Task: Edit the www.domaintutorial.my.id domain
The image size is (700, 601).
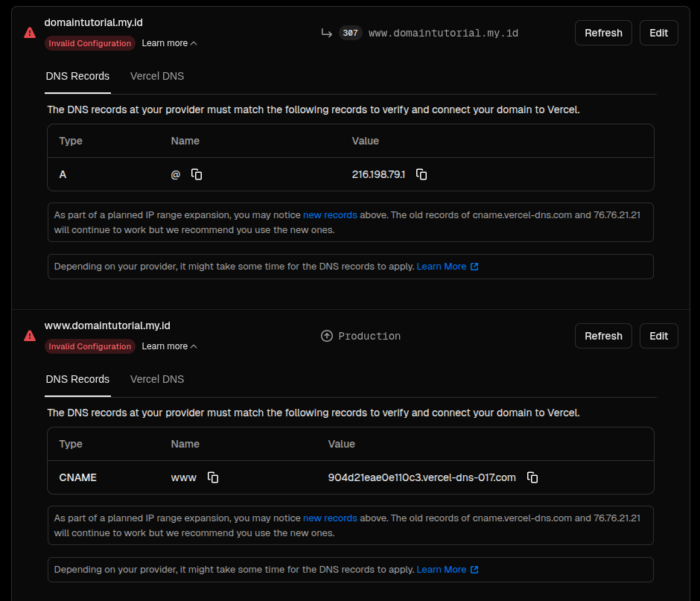Action: point(658,336)
